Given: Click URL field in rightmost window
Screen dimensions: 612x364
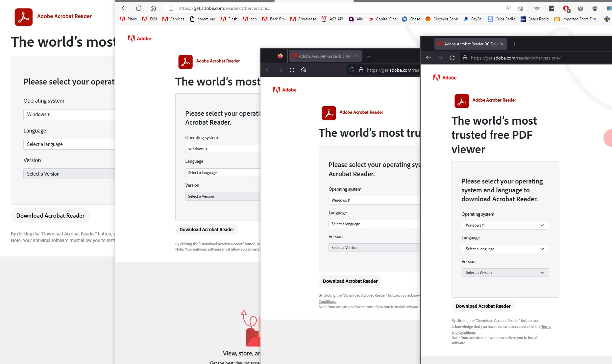Looking at the screenshot, I should [516, 58].
